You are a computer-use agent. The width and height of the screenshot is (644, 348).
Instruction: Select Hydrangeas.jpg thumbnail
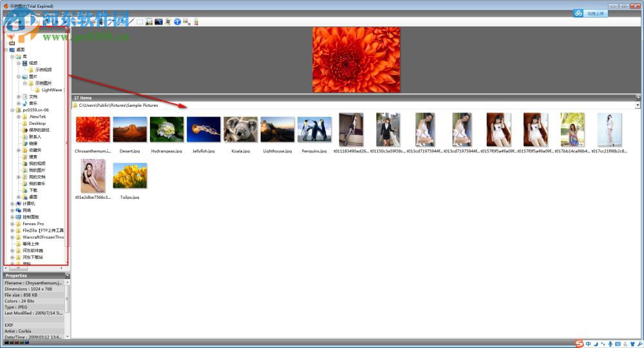167,129
